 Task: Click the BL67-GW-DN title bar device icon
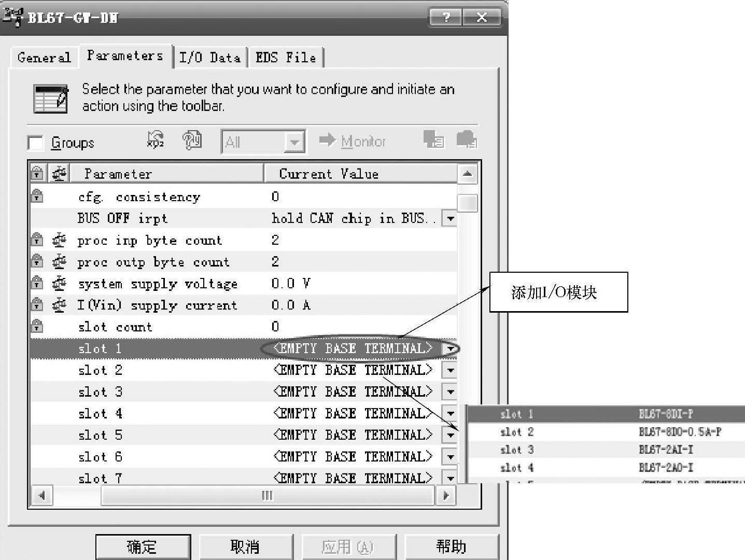pyautogui.click(x=12, y=17)
